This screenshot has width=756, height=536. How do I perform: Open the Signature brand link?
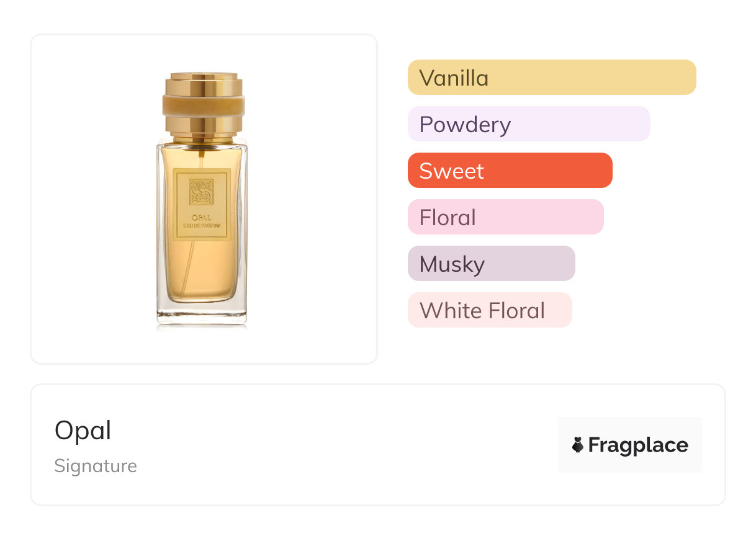click(x=96, y=466)
